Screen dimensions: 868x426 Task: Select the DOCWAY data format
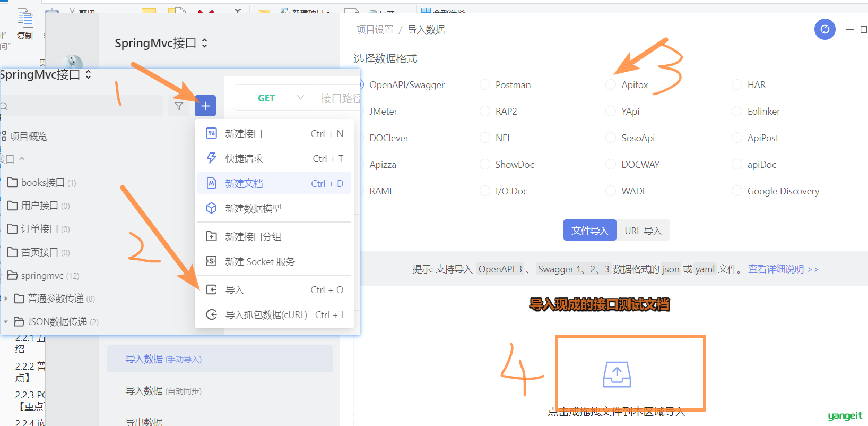pyautogui.click(x=633, y=165)
